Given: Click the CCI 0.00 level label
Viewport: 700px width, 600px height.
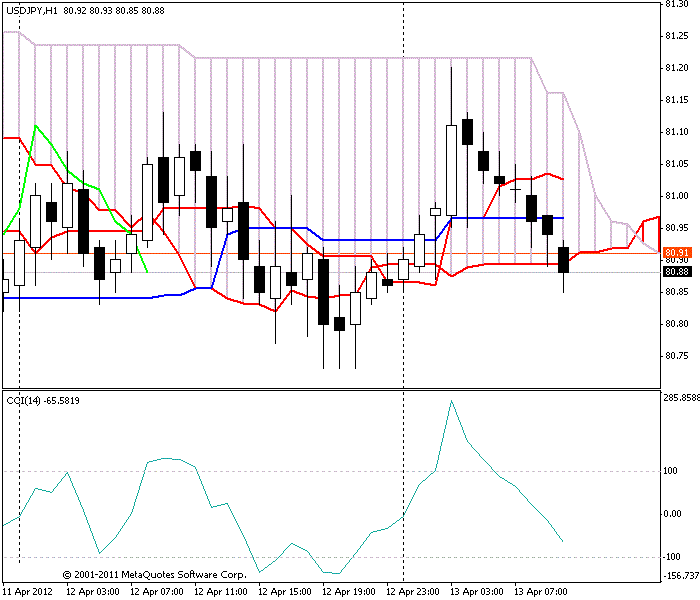Looking at the screenshot, I should coord(672,513).
